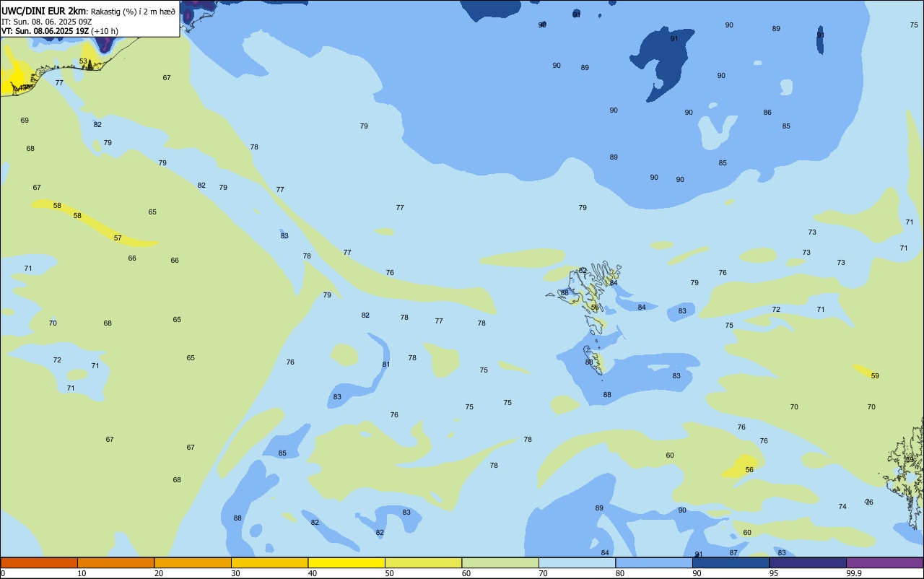Click the map value '74'
Viewport: 924px width, 579px height.
[x=842, y=507]
